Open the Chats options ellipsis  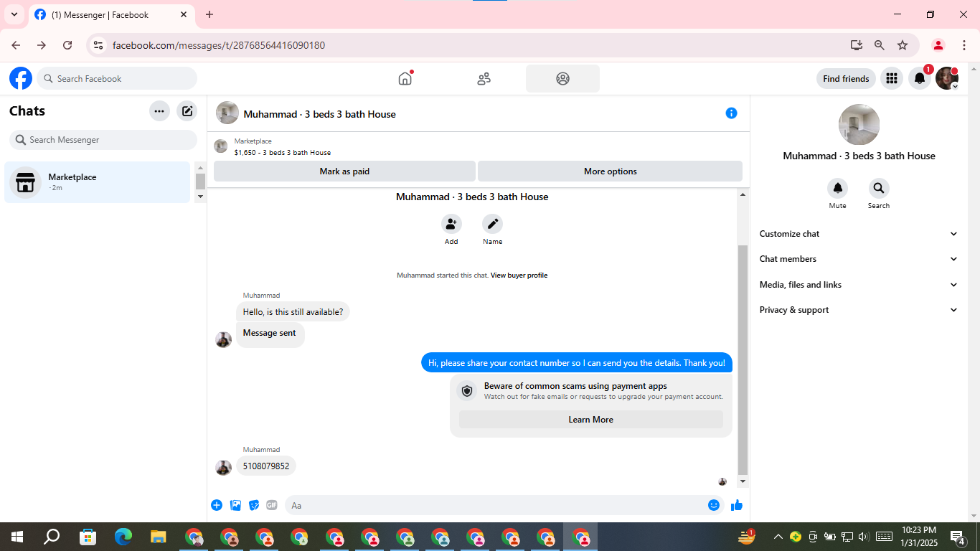click(x=159, y=111)
